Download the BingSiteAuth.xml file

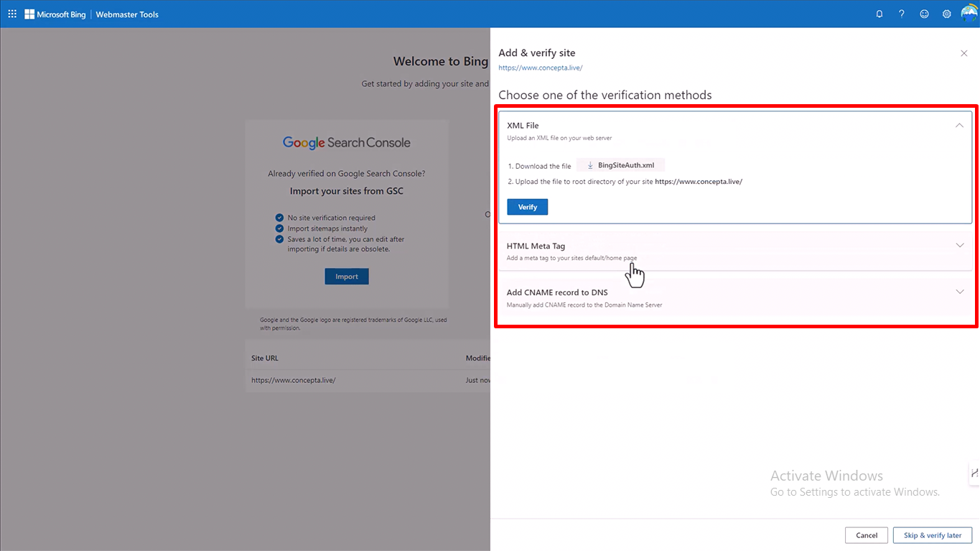(x=621, y=165)
